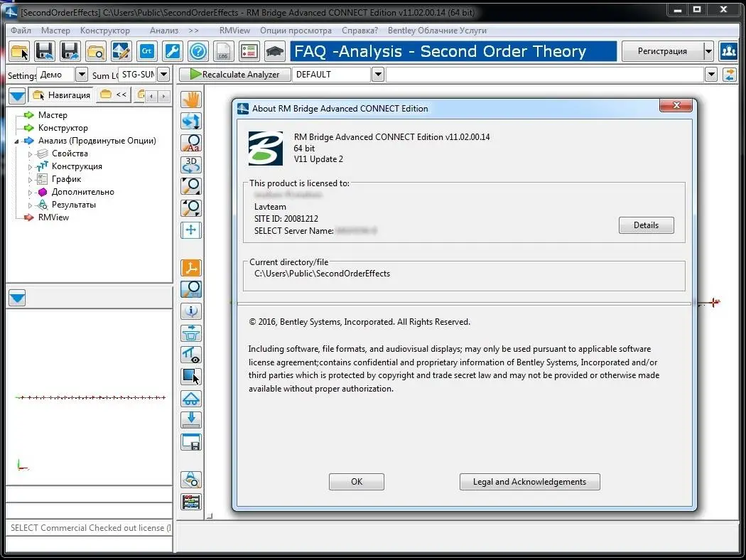Click Recalculate Analyzer button
Screen dimensions: 746x560
(x=235, y=74)
